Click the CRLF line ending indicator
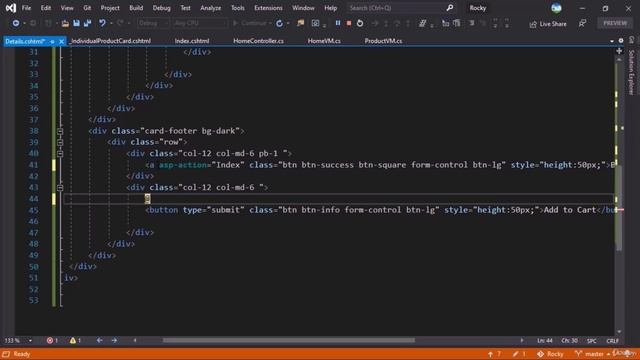This screenshot has width=640, height=360. pyautogui.click(x=612, y=341)
